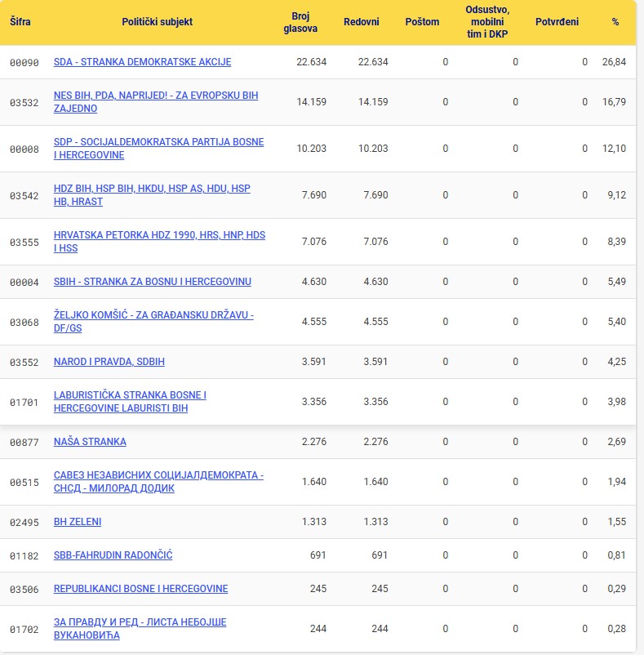Open Željko Komšić - Za Građansku Državu link

(153, 322)
